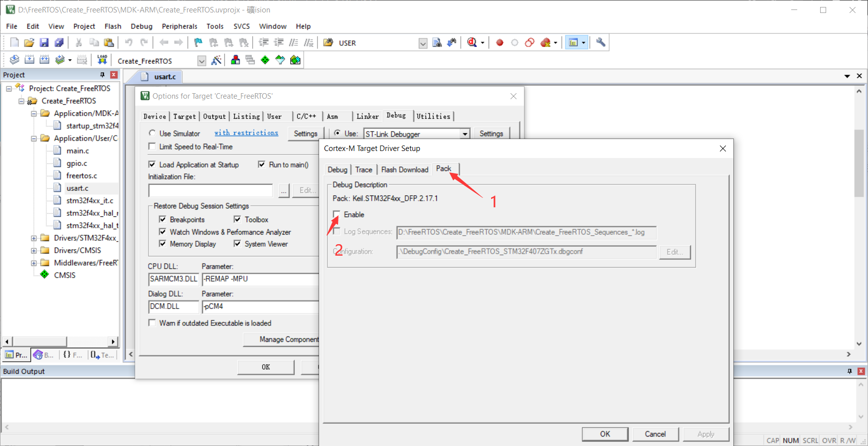868x446 pixels.
Task: Click the Indent selection icon
Action: 264,43
